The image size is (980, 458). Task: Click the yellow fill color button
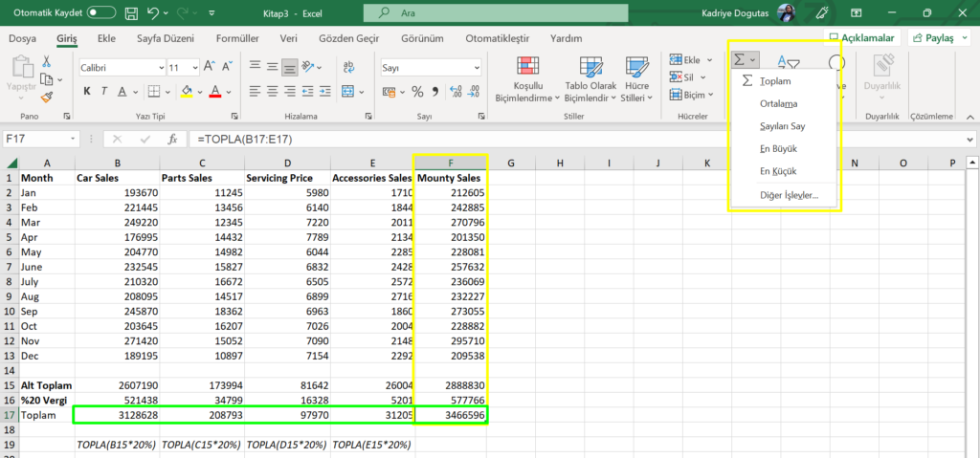point(187,92)
